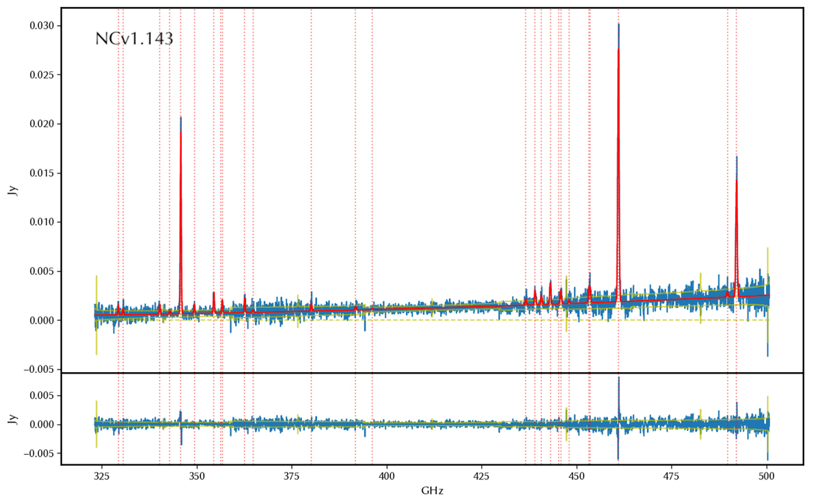Click the 0.005 tick in residual panel
Viewport: 820px width, 504px height.
coord(42,395)
